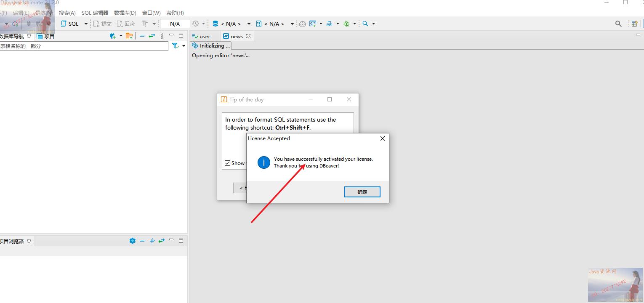Switch to the user editor tab
644x303 pixels.
pyautogui.click(x=201, y=36)
